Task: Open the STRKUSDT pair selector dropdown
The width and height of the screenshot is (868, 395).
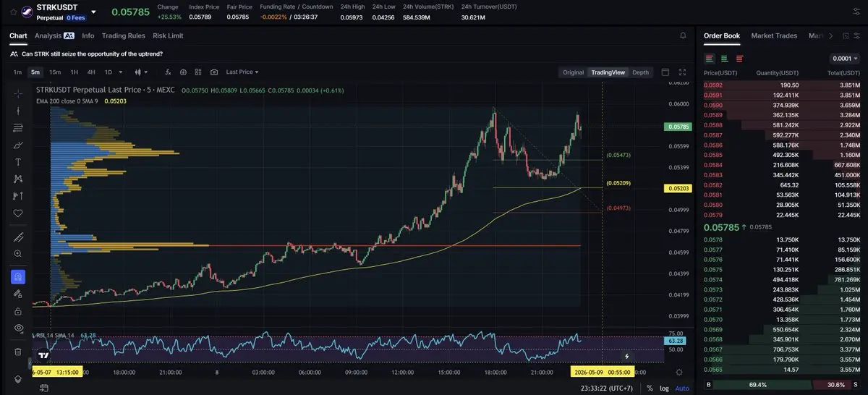Action: [x=93, y=12]
